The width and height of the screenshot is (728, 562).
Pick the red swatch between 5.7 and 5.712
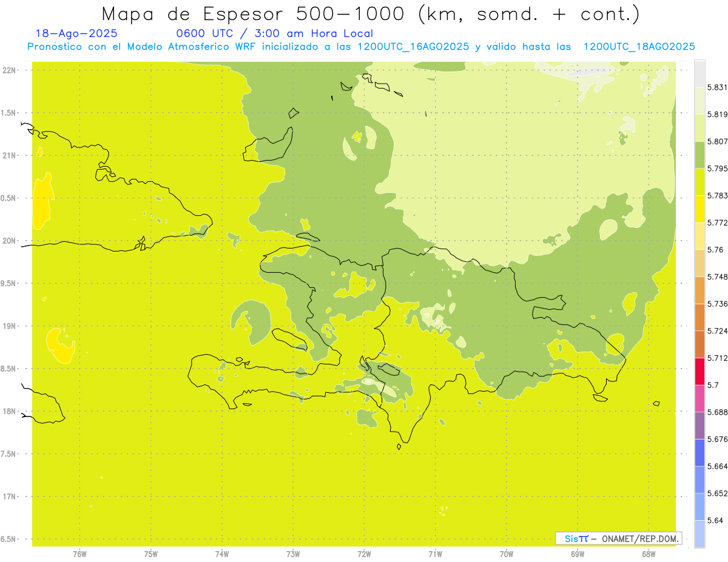[x=699, y=372]
